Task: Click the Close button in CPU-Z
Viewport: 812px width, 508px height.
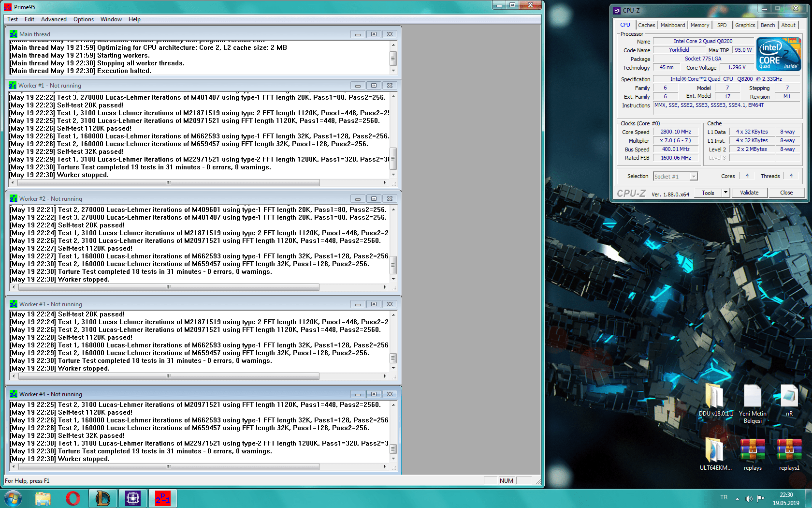Action: (x=786, y=193)
